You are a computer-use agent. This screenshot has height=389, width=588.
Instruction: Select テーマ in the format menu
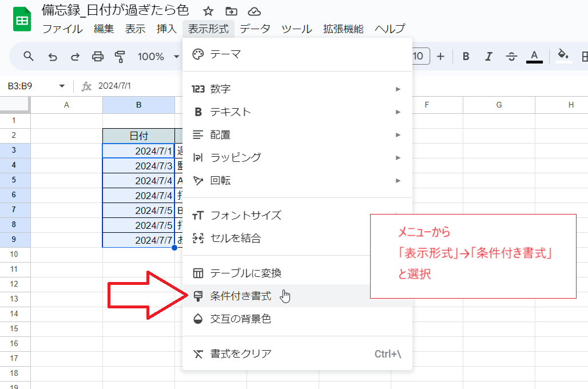(x=297, y=54)
